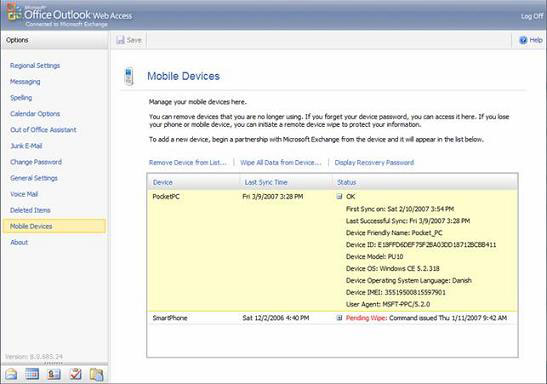Click the Options panel header
Viewport: 547px width, 384px height.
point(54,40)
